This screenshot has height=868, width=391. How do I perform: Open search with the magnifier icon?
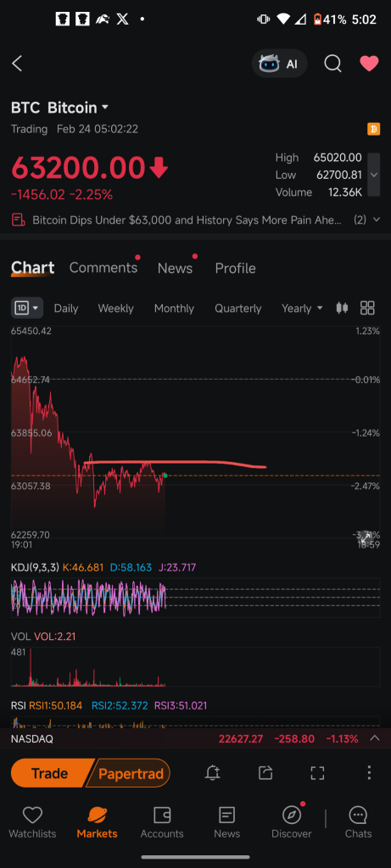pos(332,64)
